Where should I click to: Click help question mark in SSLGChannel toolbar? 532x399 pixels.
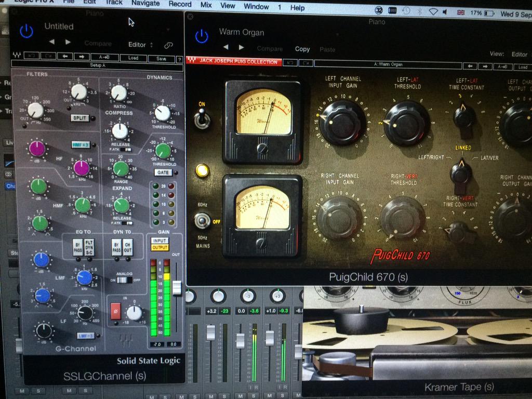pos(180,60)
